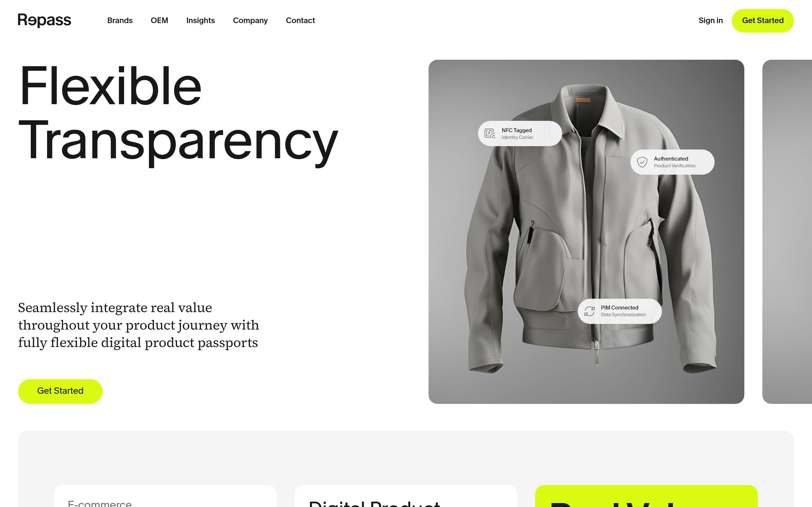The width and height of the screenshot is (812, 507).
Task: Select Contact in the top navigation
Action: (x=300, y=21)
